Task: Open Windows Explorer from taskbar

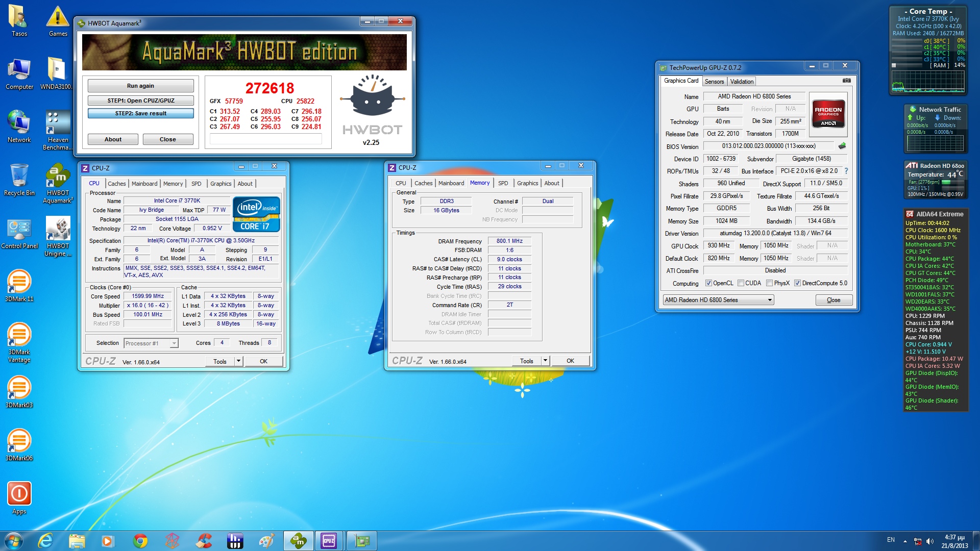Action: [x=77, y=541]
